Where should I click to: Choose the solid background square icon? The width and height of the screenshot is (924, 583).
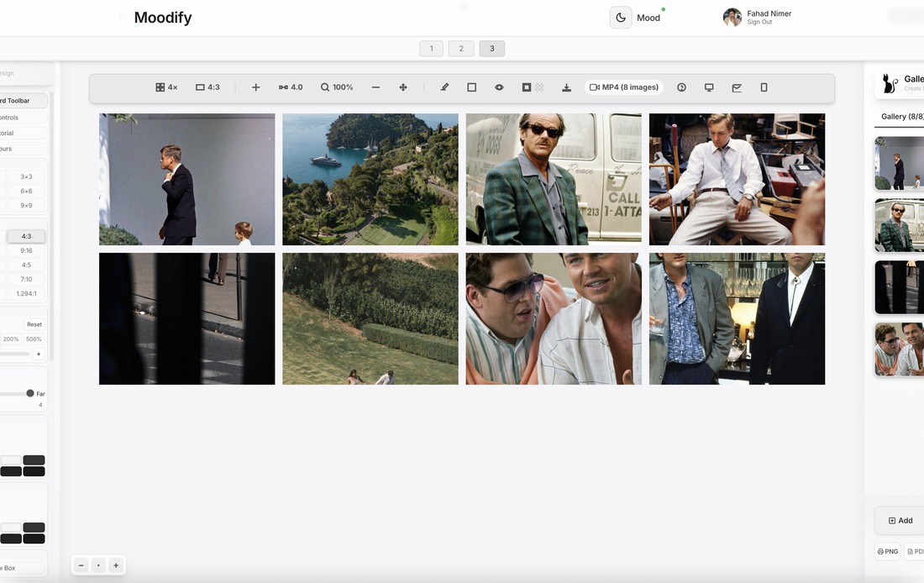pyautogui.click(x=526, y=87)
